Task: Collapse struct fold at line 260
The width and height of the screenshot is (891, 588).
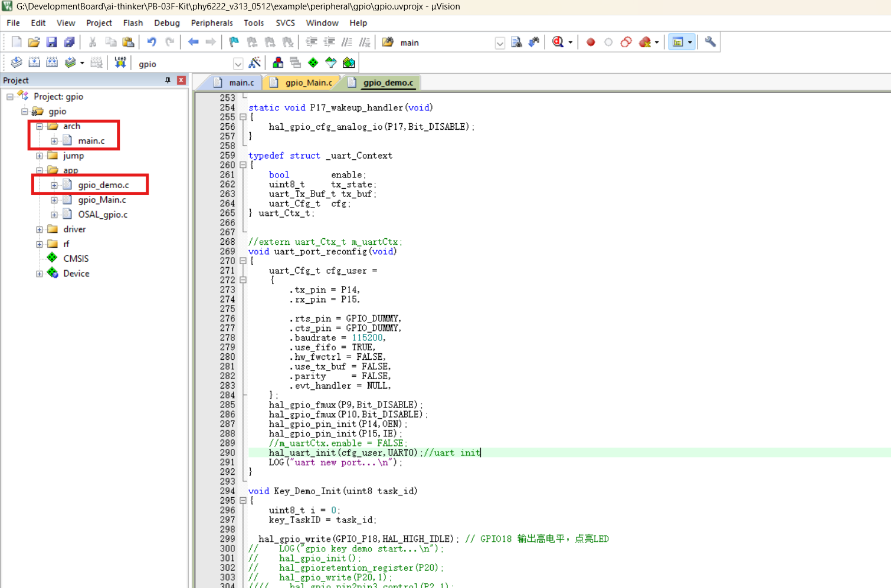Action: point(243,165)
